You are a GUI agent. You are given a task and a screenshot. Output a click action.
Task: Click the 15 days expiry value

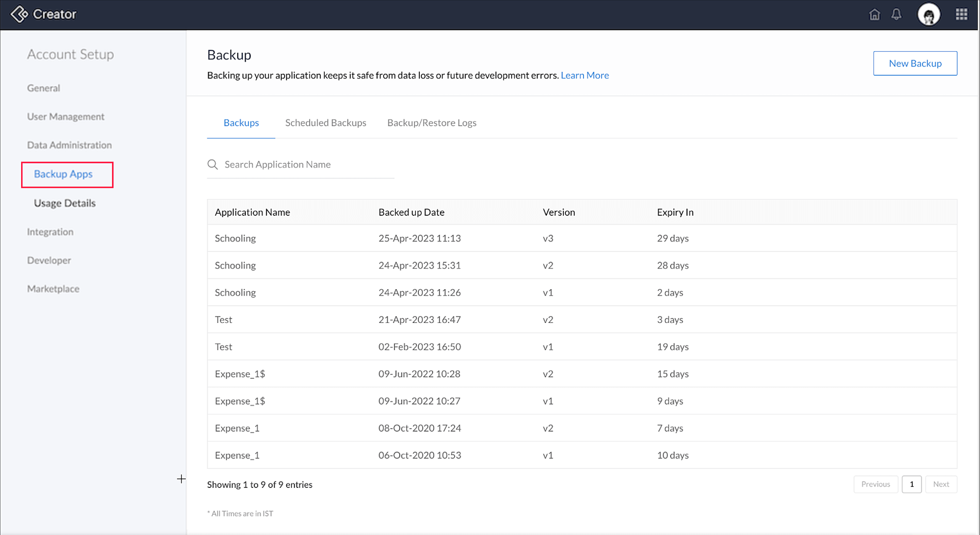click(673, 374)
